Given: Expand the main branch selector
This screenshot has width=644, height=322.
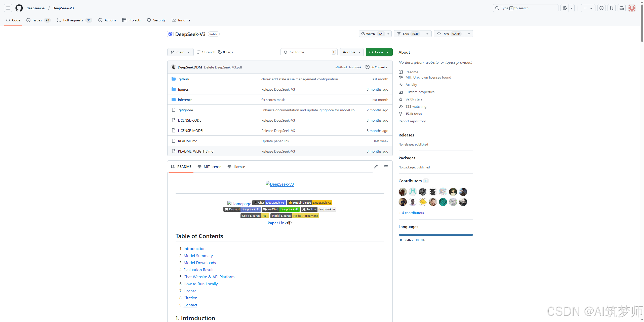Looking at the screenshot, I should (180, 52).
